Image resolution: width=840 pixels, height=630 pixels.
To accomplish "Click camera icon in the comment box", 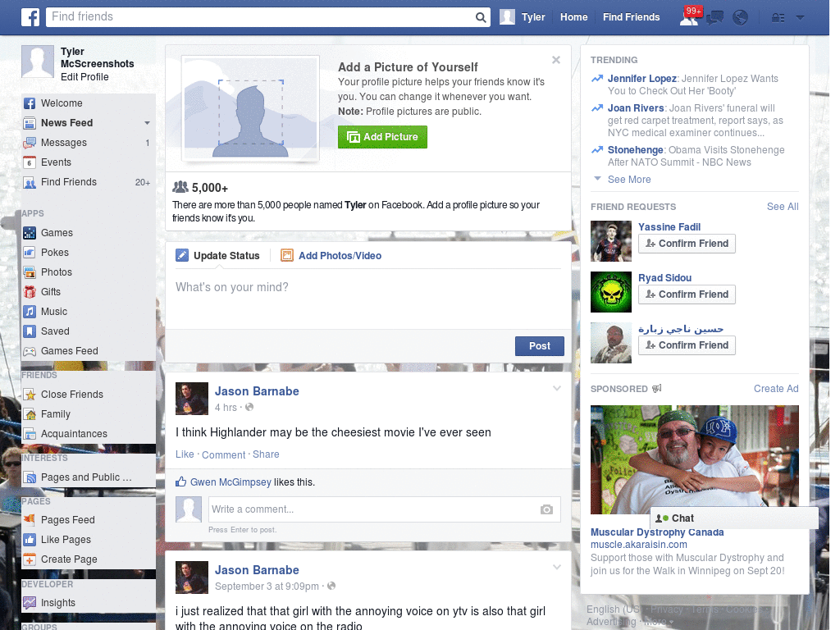I will [546, 509].
